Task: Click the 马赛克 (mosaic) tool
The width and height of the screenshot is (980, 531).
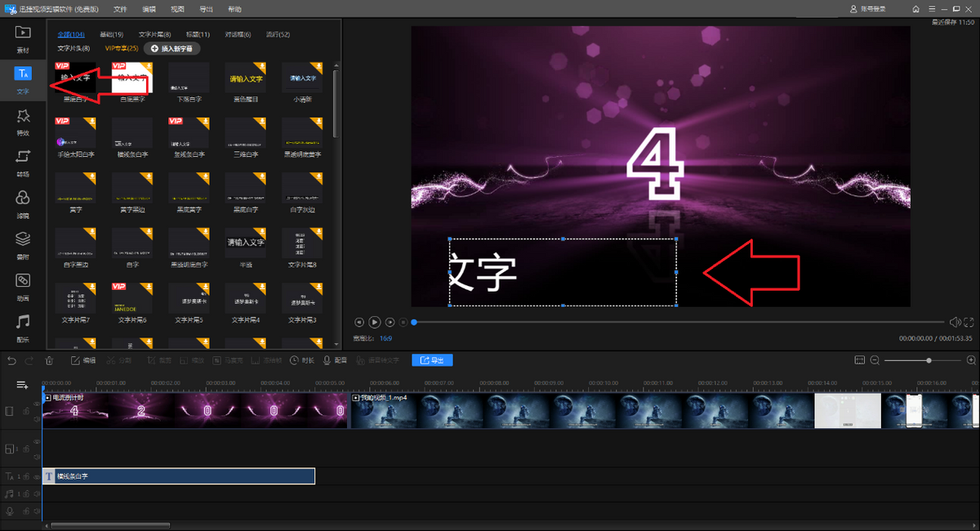Action: click(226, 360)
